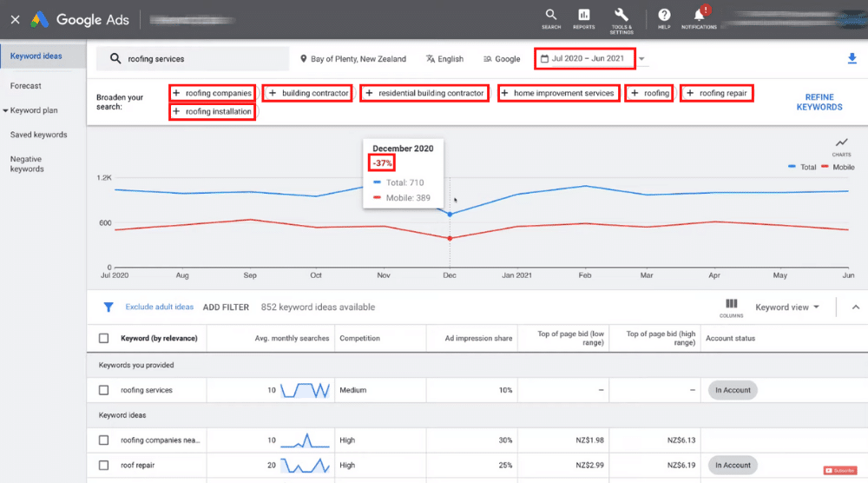Viewport: 868px width, 483px height.
Task: Add 'residential building contractor' suggestion chip
Action: pyautogui.click(x=424, y=93)
